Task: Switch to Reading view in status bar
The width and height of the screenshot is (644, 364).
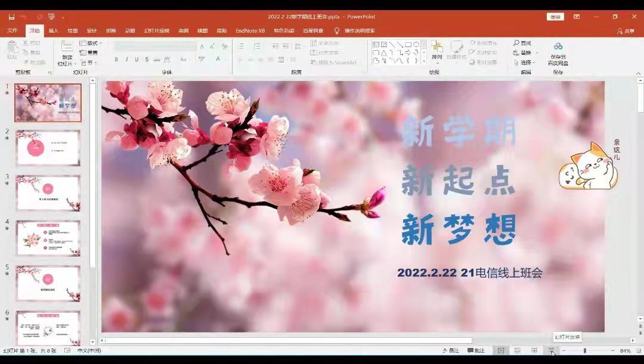Action: 534,350
